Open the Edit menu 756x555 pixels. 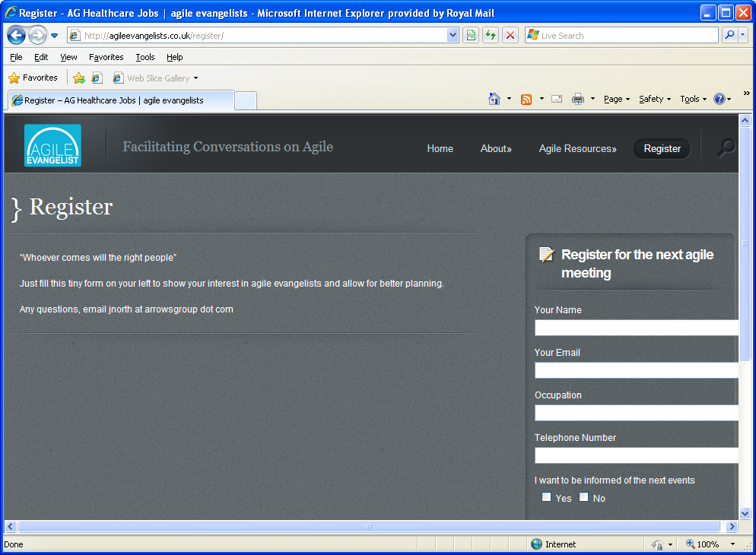pyautogui.click(x=41, y=57)
